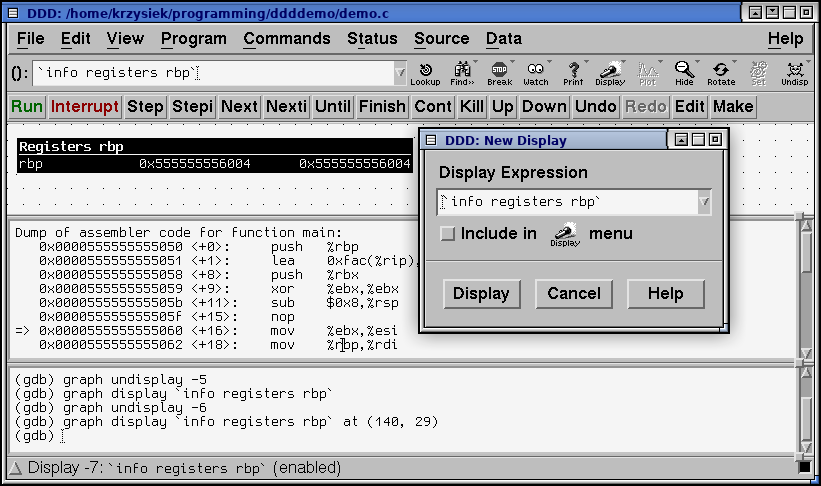Open the Source menu
This screenshot has height=486, width=821.
coord(441,39)
